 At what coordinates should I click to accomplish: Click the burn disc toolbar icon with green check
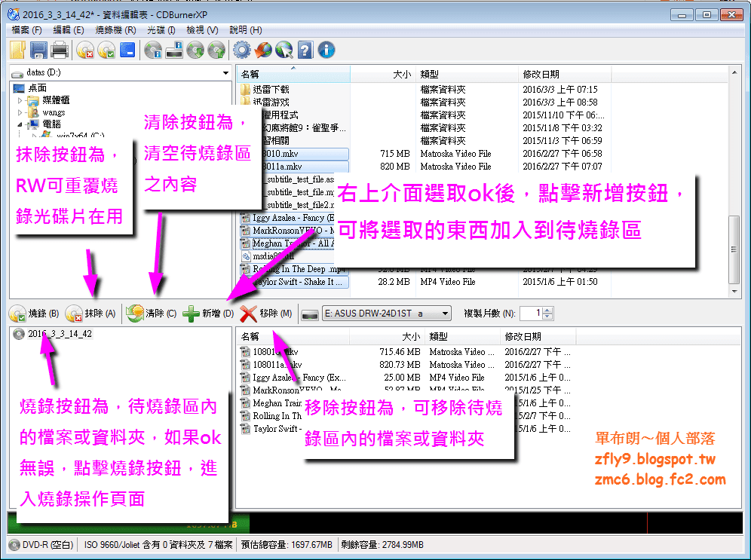[x=106, y=50]
